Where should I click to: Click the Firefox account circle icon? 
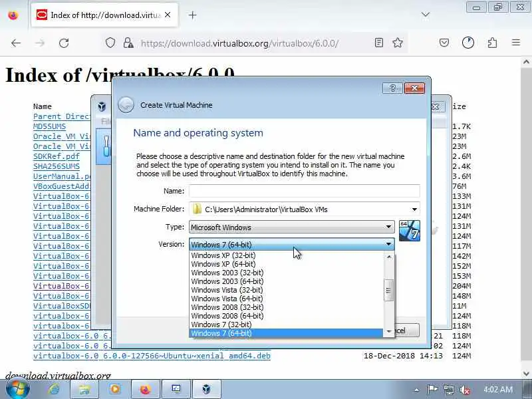click(468, 43)
